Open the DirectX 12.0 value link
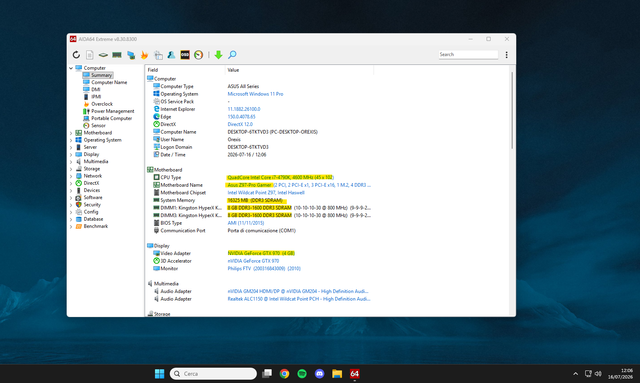The image size is (640, 383). [240, 124]
